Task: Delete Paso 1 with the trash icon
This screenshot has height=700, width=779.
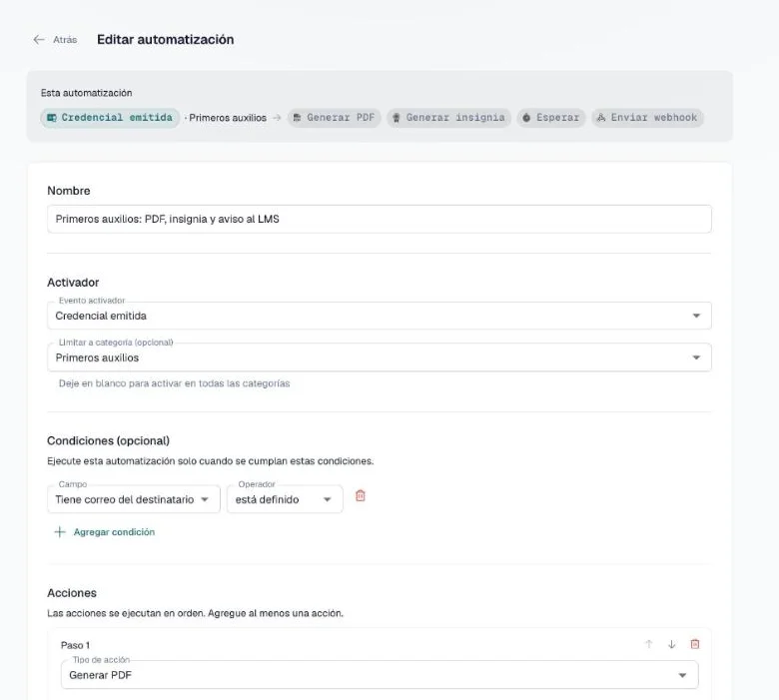Action: pyautogui.click(x=695, y=644)
